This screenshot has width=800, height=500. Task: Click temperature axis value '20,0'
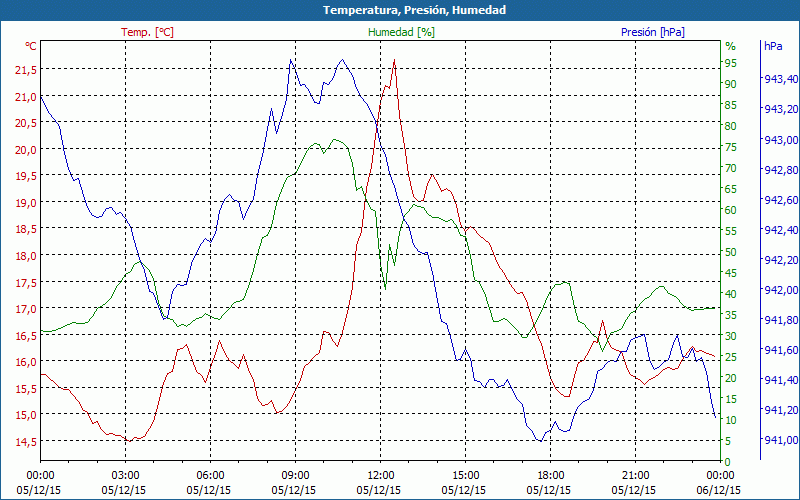pyautogui.click(x=26, y=149)
